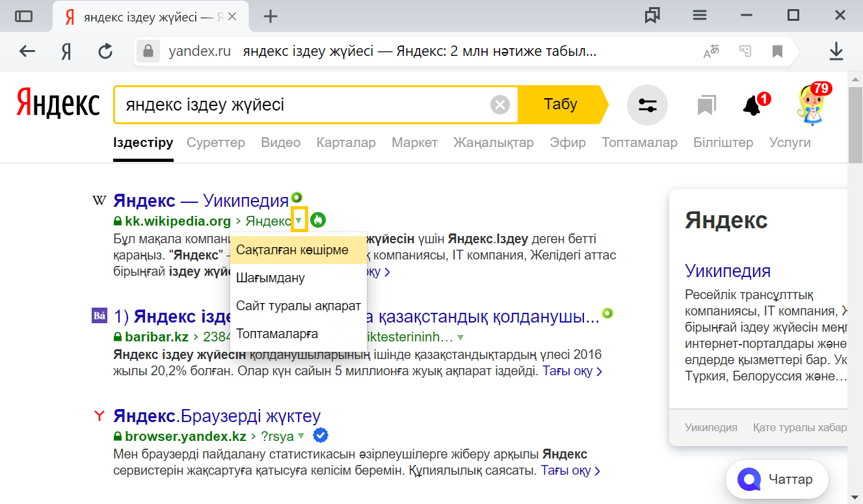Open Яндекс — Уикипедия result link

(x=201, y=200)
